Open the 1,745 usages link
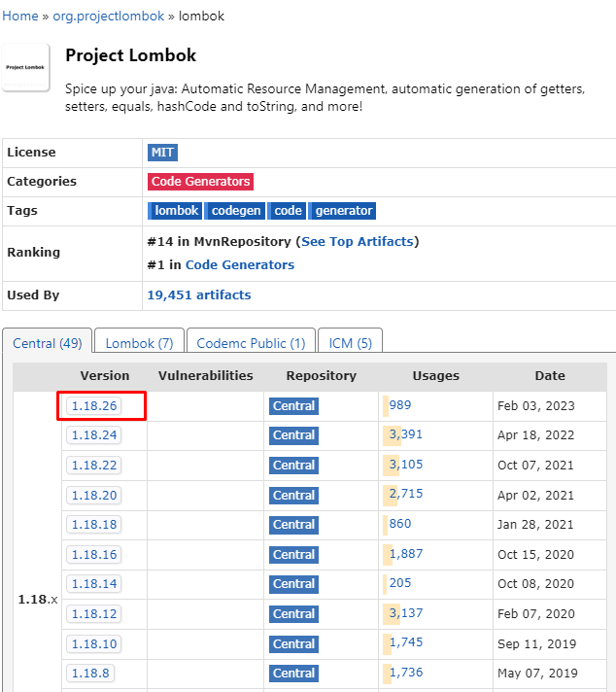 [405, 642]
